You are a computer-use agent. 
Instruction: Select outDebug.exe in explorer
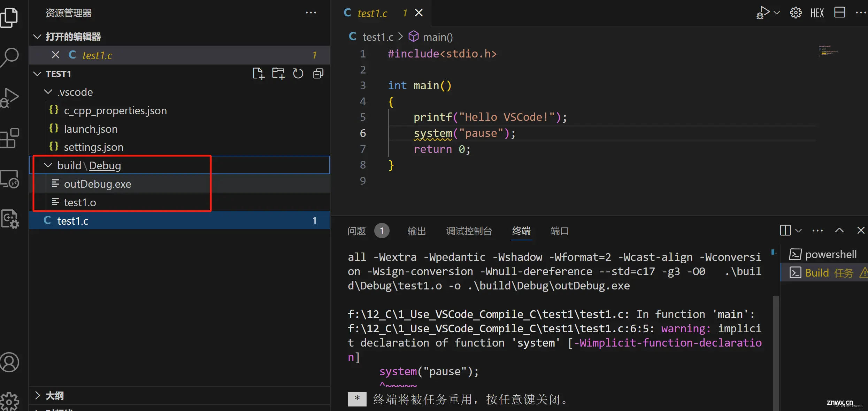tap(179, 184)
